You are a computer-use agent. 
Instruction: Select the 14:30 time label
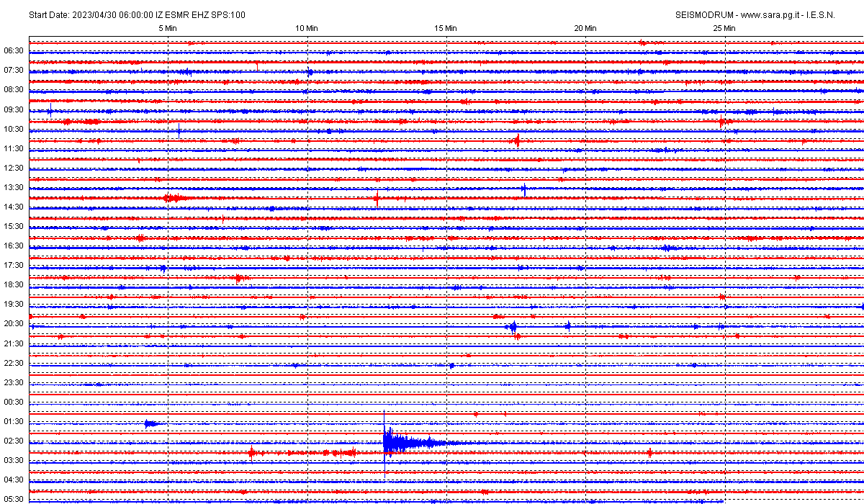point(14,207)
